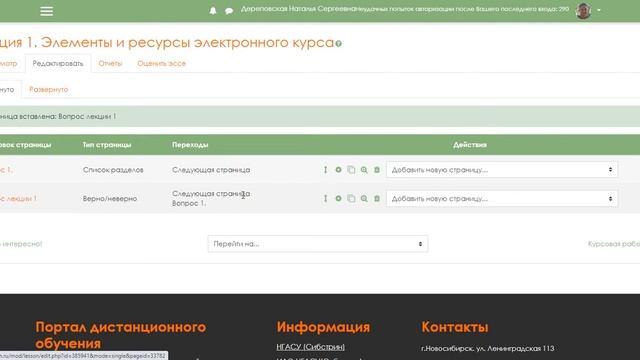Duplicate the page in the Список разделов row
Image resolution: width=640 pixels, height=360 pixels.
(x=351, y=170)
